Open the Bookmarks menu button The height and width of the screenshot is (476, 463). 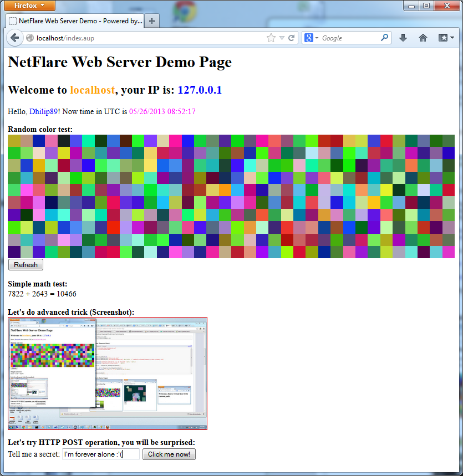[x=446, y=38]
